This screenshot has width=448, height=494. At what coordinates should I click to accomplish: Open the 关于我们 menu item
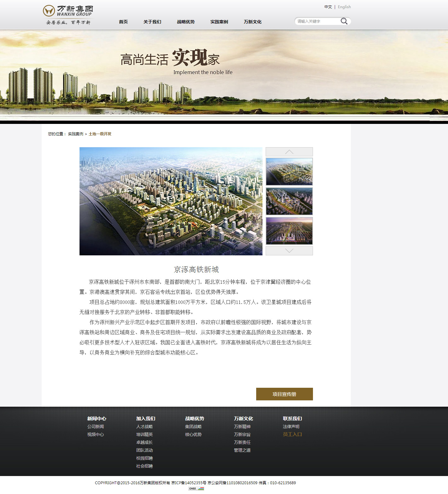tap(152, 22)
